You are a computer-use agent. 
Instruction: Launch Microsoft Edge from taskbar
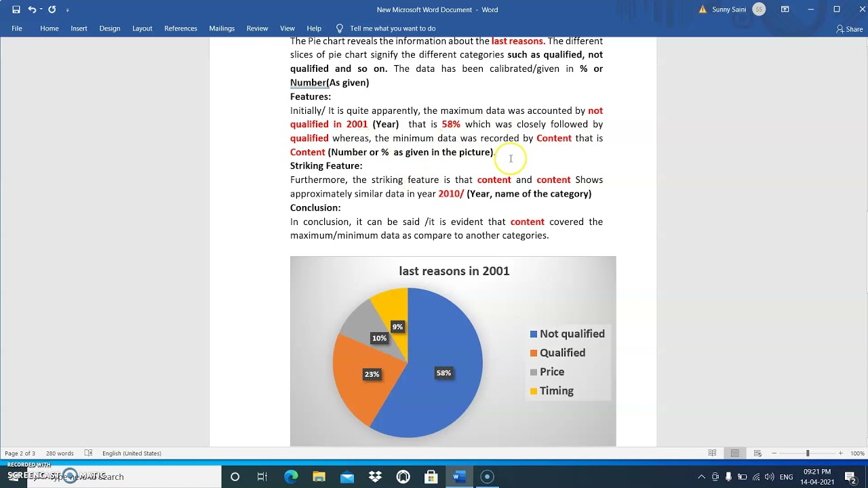(291, 477)
